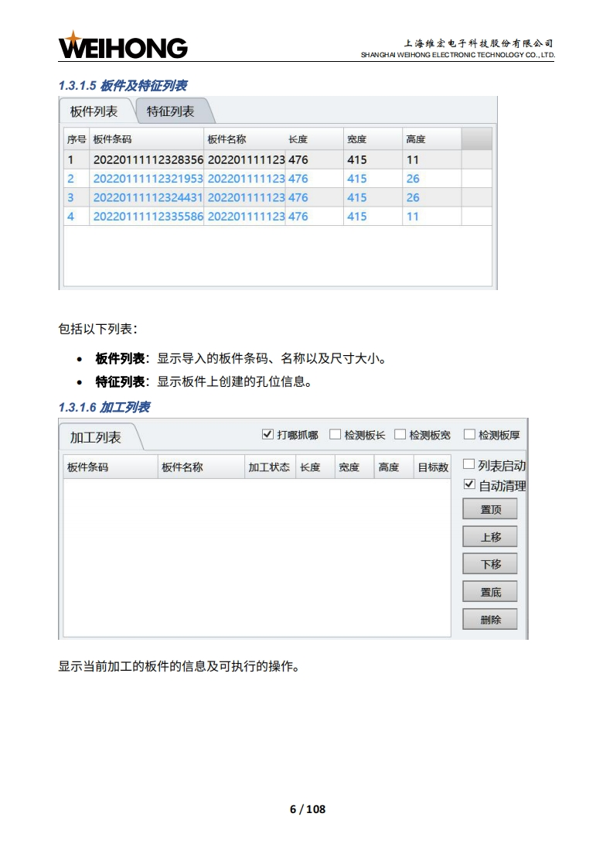Select row 4 ending in 335586
Screen dimensions: 613x868
[148, 217]
